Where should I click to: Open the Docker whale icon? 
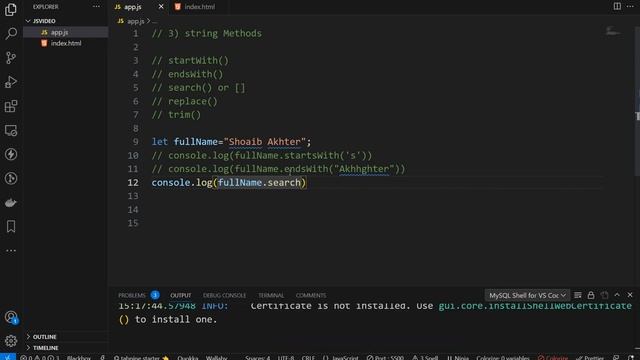pyautogui.click(x=11, y=203)
